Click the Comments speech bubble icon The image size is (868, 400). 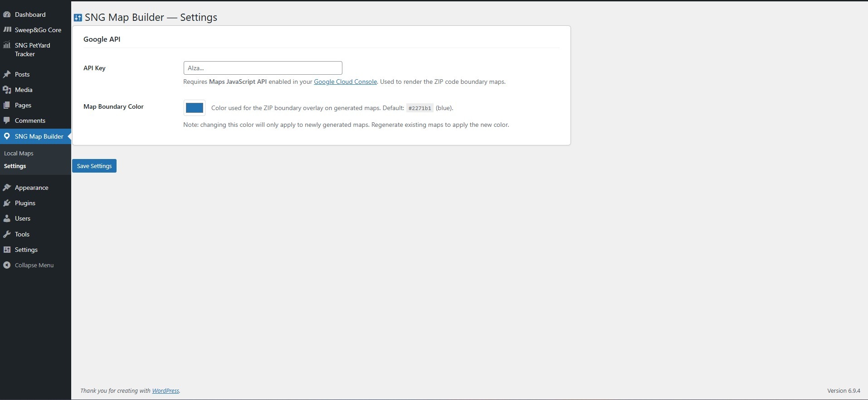pyautogui.click(x=7, y=120)
